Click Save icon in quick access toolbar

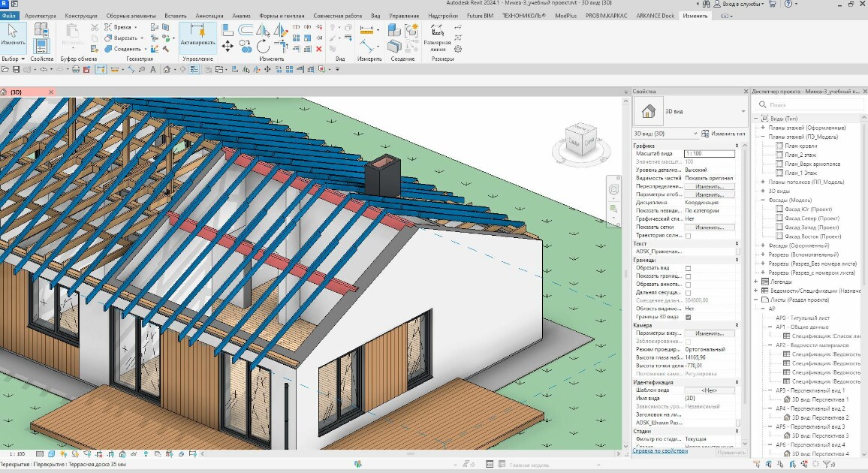(16, 70)
